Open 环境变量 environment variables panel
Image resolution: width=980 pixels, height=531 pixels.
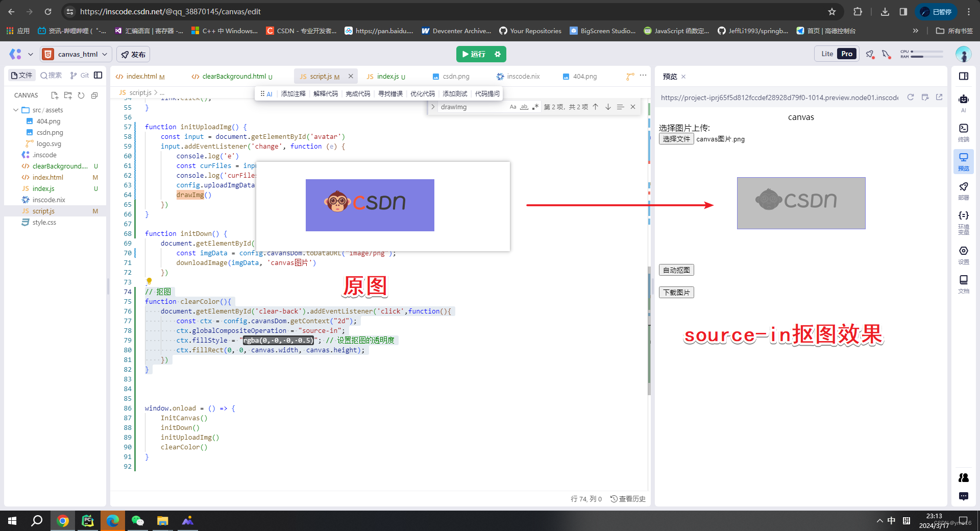[x=963, y=222]
